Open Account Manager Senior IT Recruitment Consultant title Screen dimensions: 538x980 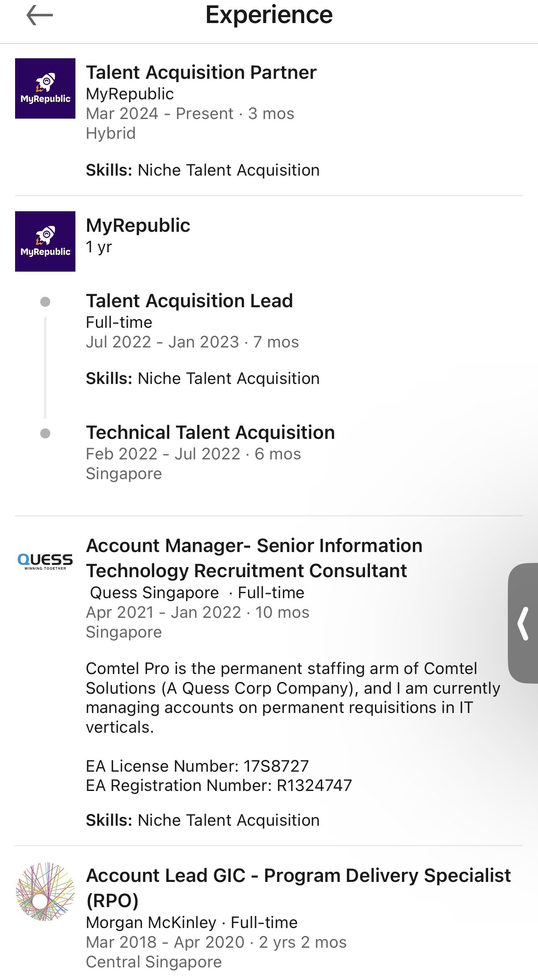pyautogui.click(x=254, y=558)
